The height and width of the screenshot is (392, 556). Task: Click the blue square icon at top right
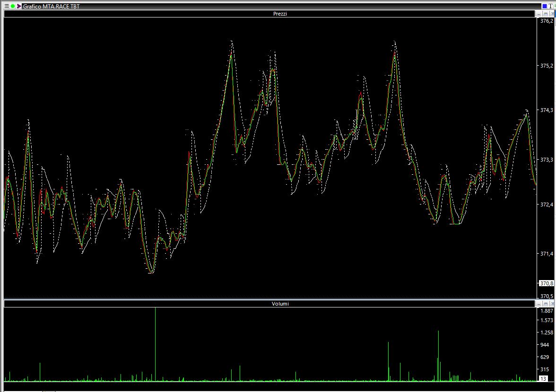(545, 6)
